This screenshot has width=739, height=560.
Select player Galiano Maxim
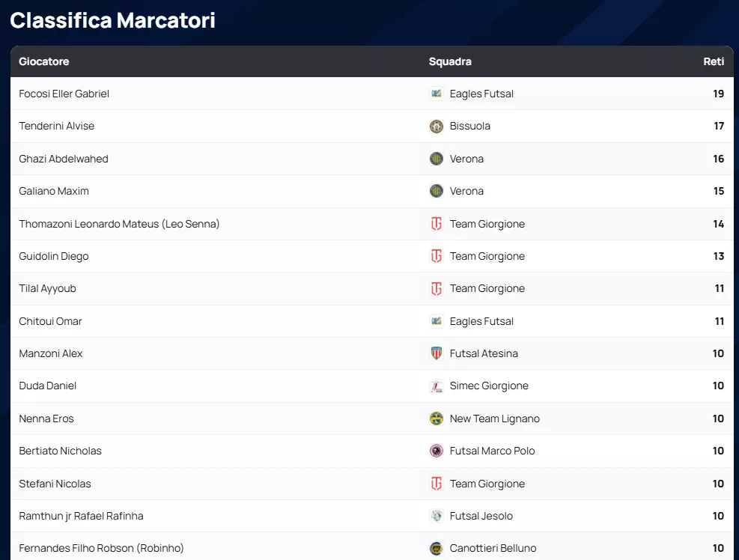pos(54,191)
